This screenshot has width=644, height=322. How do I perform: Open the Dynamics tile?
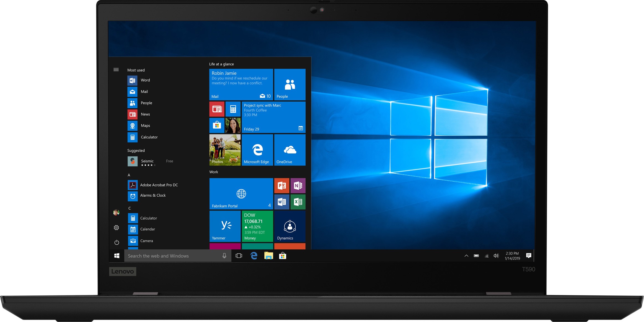[290, 226]
